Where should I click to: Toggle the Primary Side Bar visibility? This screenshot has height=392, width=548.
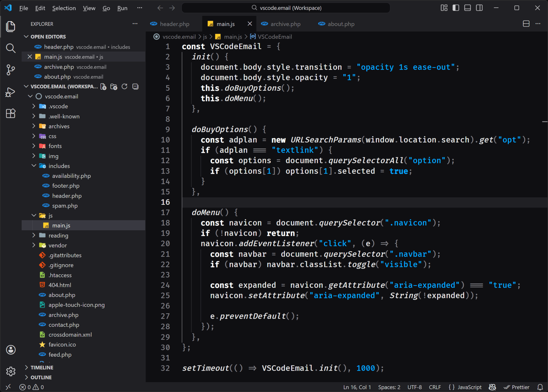click(455, 8)
